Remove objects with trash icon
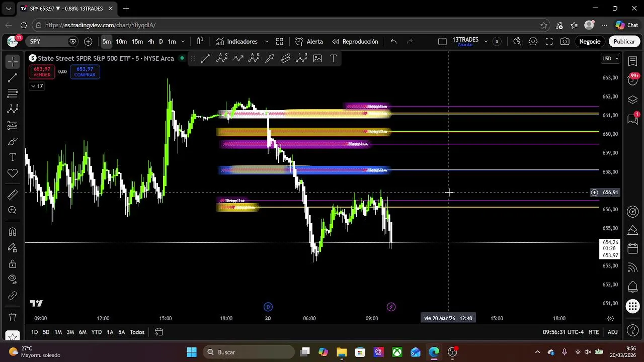This screenshot has width=644, height=362. pyautogui.click(x=13, y=317)
